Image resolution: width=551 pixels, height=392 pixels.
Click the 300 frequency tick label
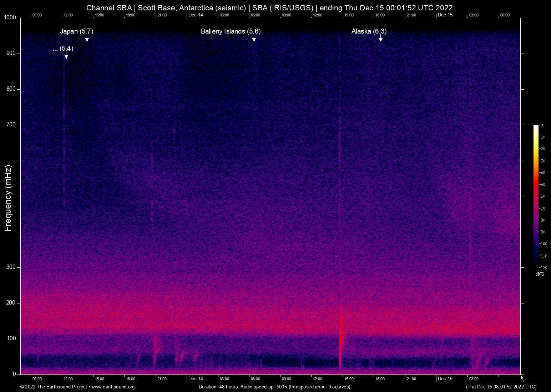tap(11, 267)
